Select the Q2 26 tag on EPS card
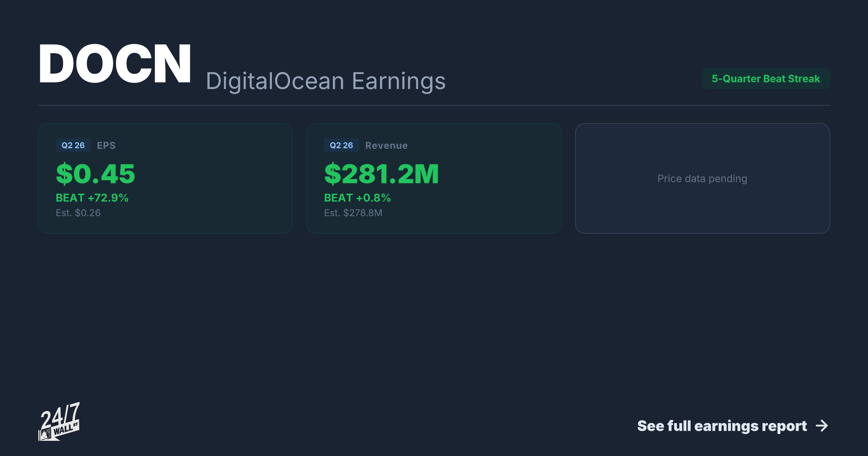This screenshot has height=456, width=868. pyautogui.click(x=73, y=145)
